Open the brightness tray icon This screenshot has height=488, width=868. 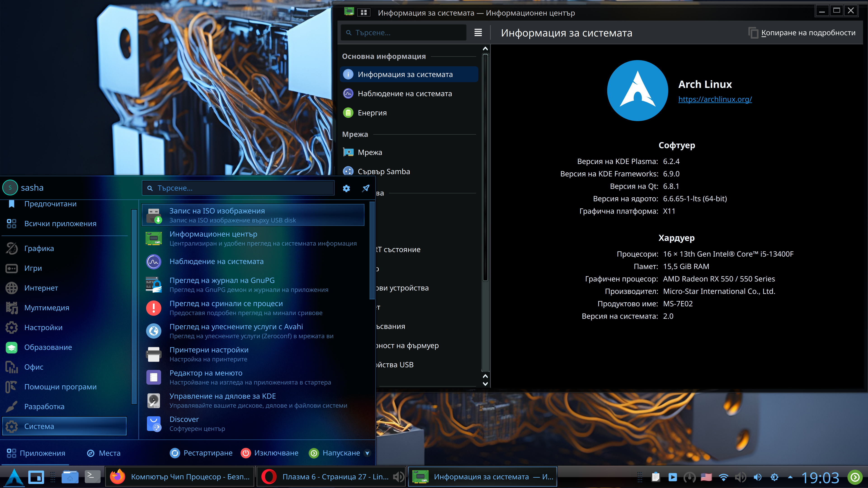[774, 477]
